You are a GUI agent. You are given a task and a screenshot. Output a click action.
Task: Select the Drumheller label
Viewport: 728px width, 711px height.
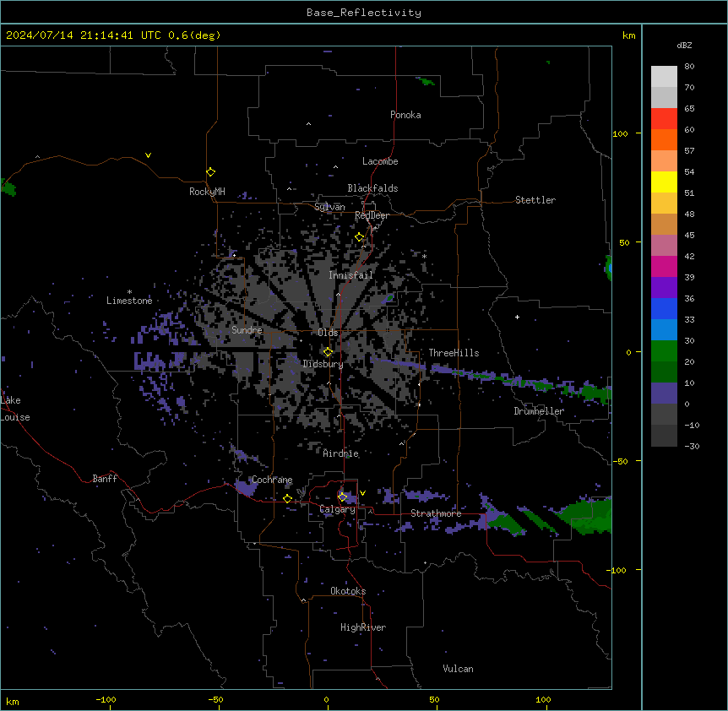coord(539,411)
